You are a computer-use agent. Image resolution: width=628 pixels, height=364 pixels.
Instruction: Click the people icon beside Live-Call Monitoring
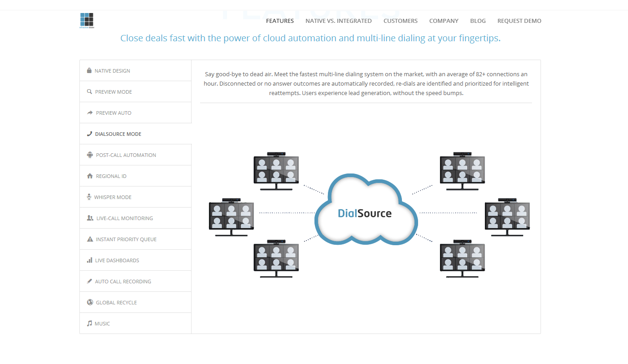[90, 218]
